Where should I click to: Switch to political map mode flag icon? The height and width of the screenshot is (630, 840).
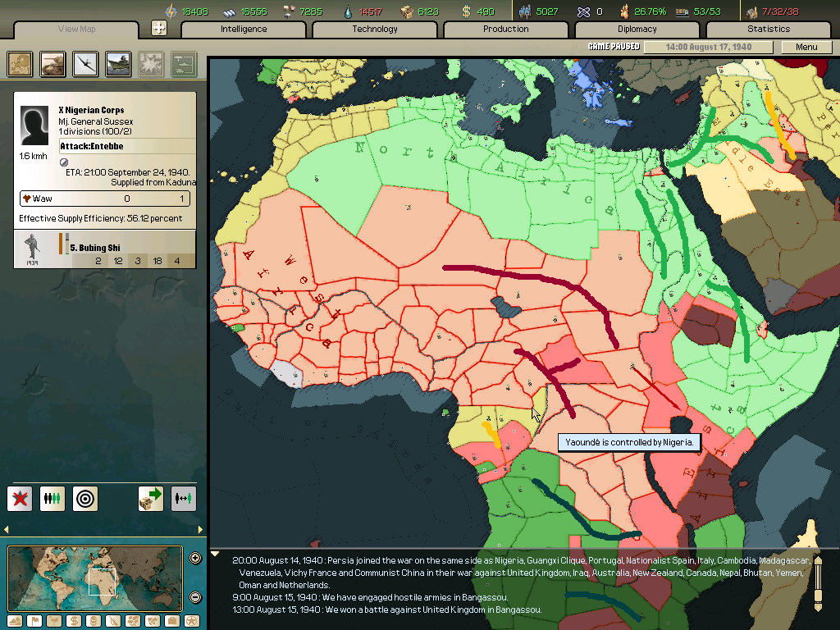[x=34, y=622]
